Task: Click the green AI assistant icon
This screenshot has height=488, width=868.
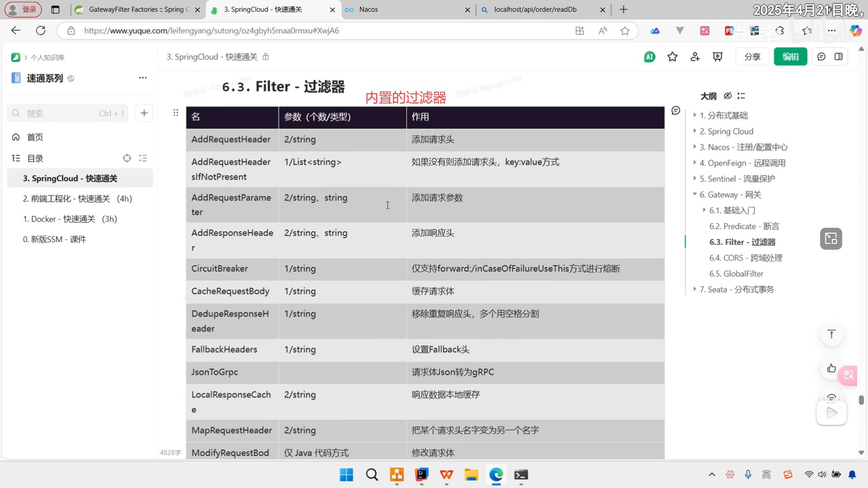Action: coord(650,57)
